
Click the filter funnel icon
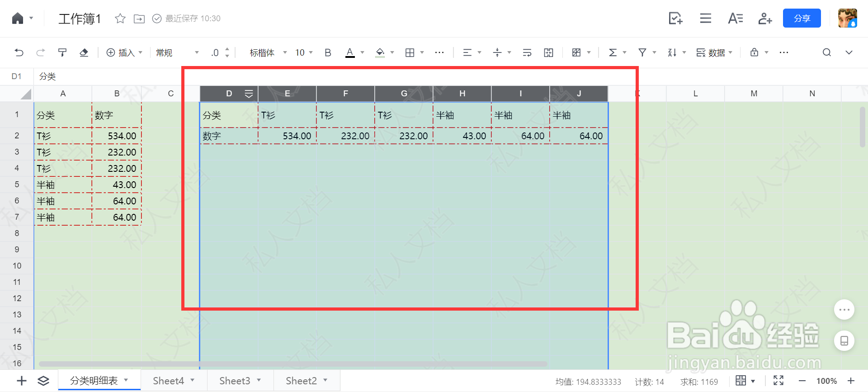coord(642,52)
